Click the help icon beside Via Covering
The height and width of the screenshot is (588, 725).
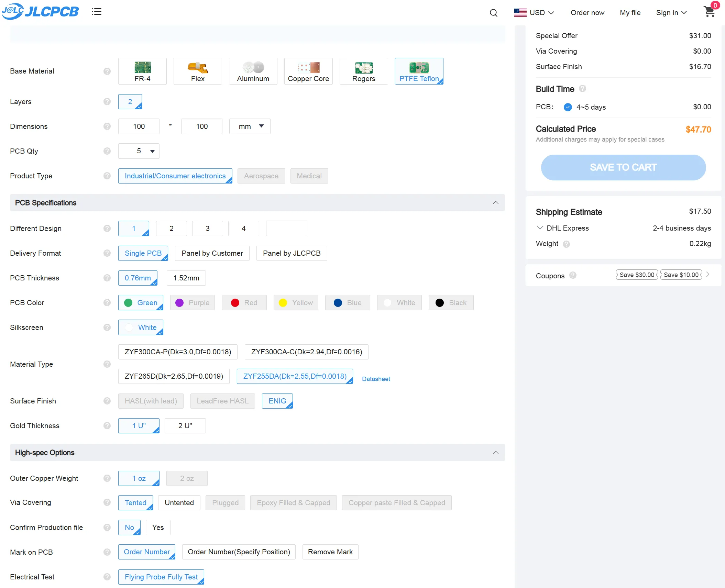coord(107,502)
